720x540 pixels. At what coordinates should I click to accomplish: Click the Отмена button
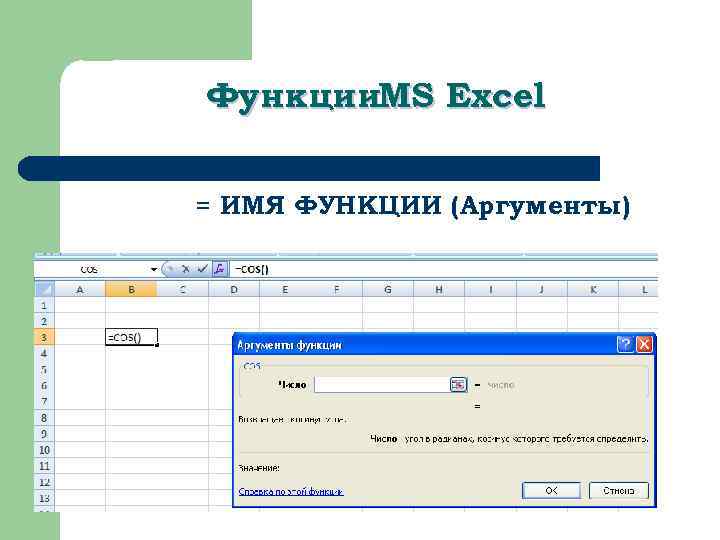point(619,490)
